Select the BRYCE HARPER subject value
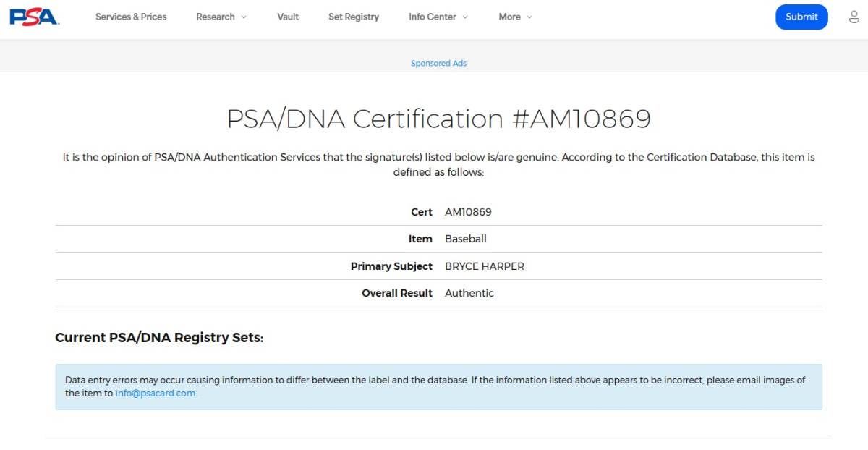 click(485, 266)
